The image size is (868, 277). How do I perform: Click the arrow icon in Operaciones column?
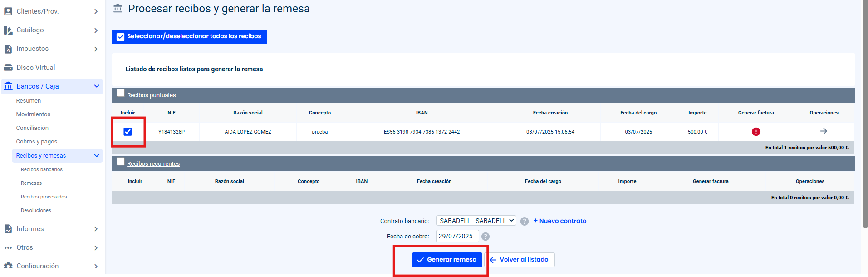(x=824, y=131)
